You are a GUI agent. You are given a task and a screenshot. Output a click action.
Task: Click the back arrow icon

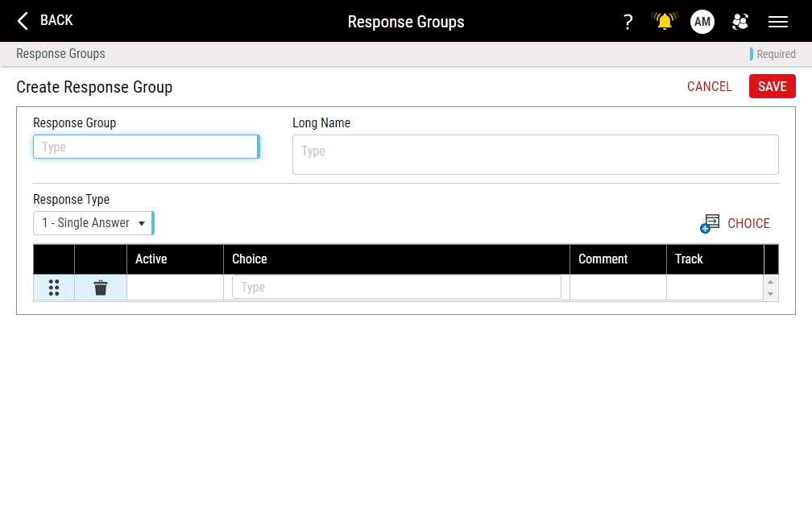[x=23, y=21]
